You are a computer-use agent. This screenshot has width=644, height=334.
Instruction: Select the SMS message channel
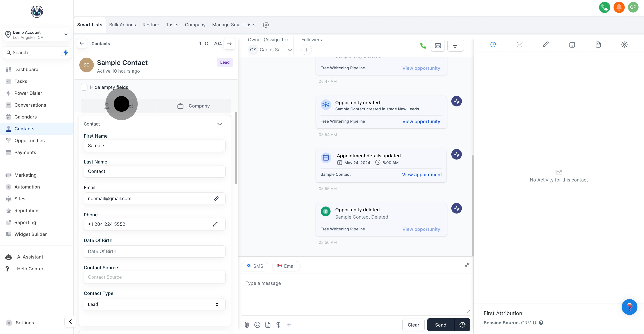(x=255, y=266)
